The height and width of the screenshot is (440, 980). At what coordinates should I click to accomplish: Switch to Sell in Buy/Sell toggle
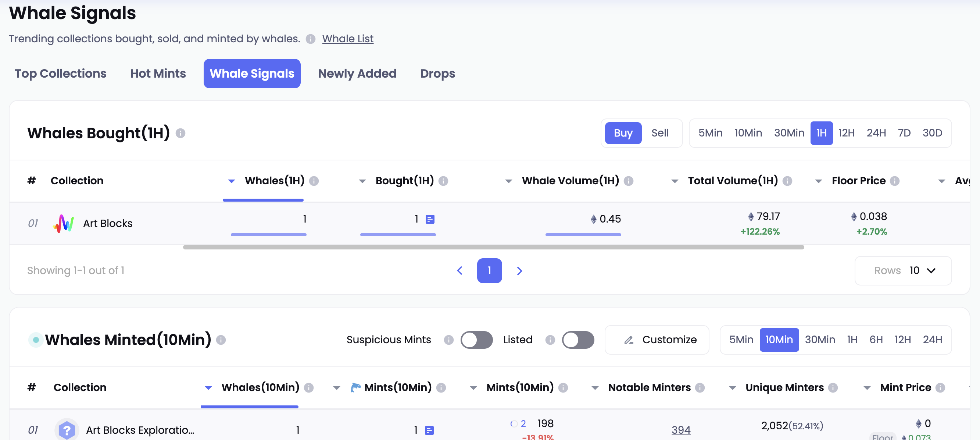[x=660, y=133]
